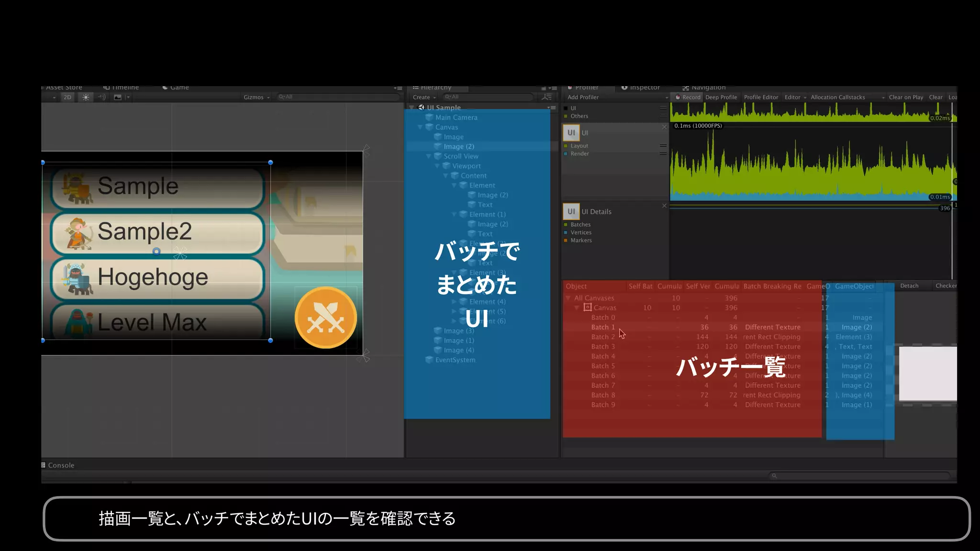Select EventSystem in Hierarchy
980x551 pixels.
[455, 360]
